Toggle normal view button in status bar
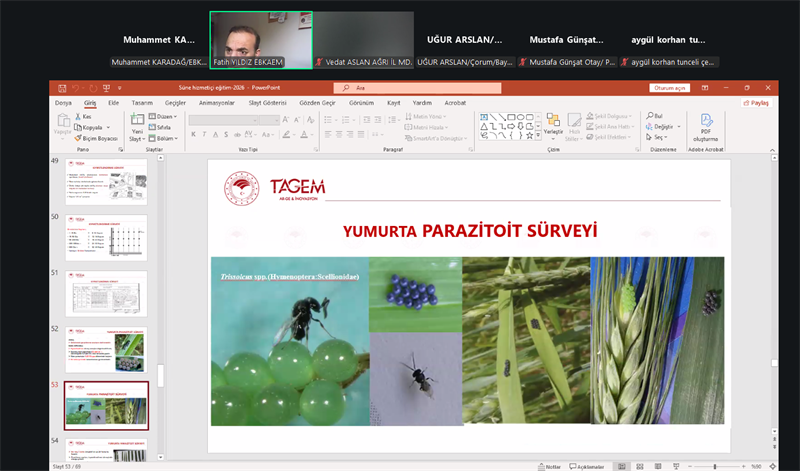 (621, 466)
